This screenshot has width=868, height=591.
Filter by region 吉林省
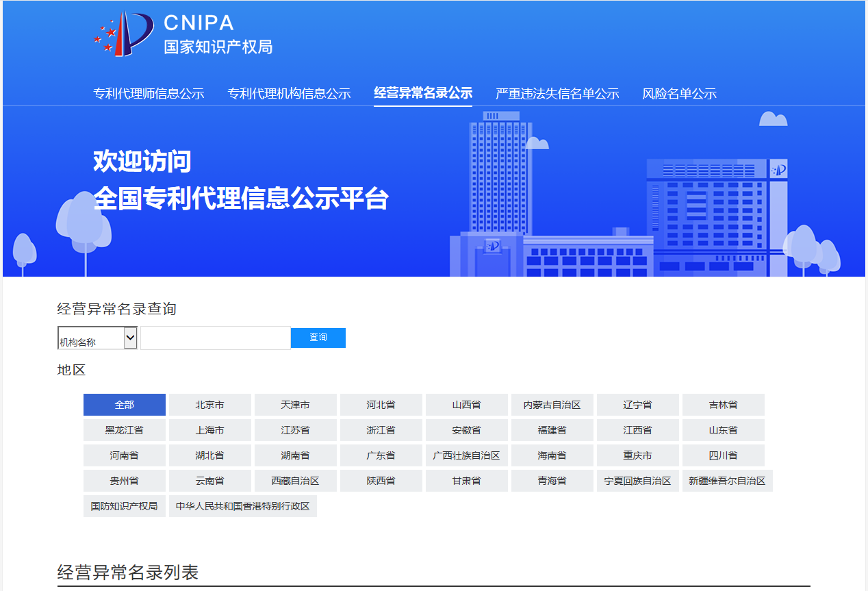724,405
